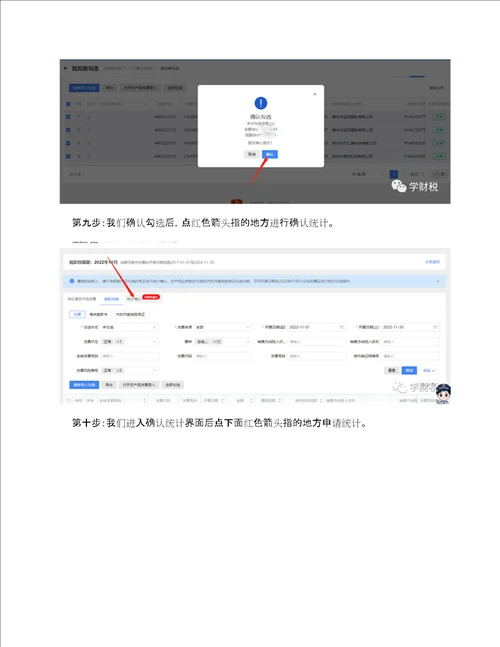Toggle the checkbox for invoice row 4

[x=68, y=156]
